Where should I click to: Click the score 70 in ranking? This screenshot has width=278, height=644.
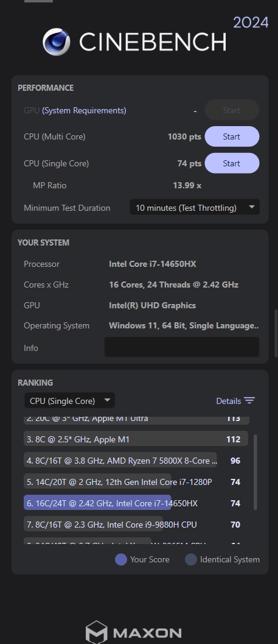pos(235,525)
